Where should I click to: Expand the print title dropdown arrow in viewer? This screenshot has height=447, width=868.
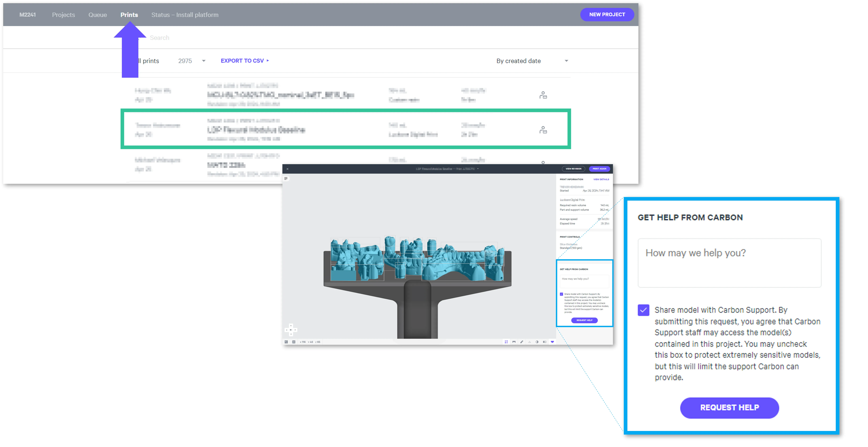478,169
